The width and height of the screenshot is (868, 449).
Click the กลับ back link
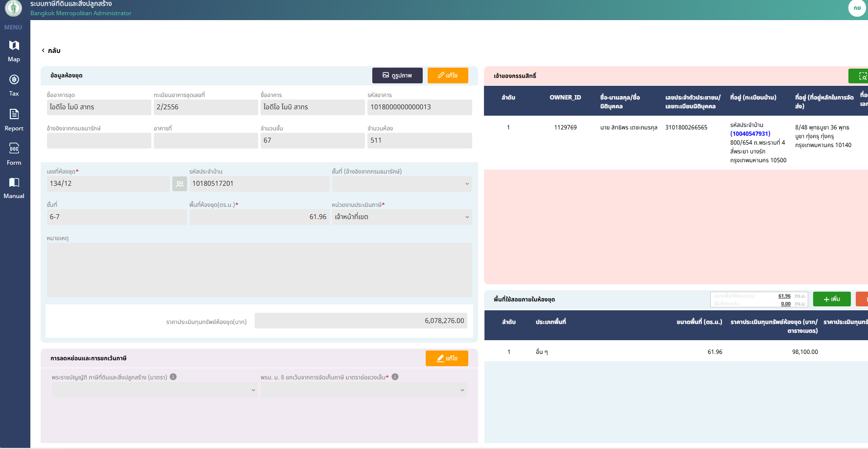tap(51, 50)
